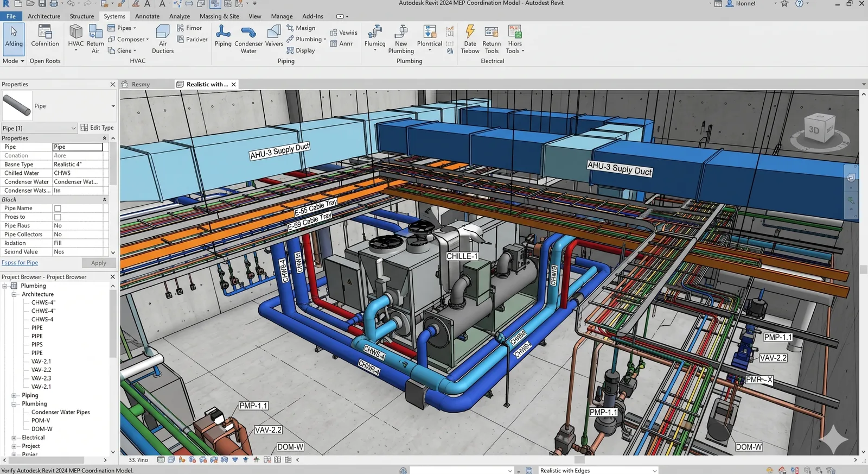Click the Undo arrow in quick access toolbar
This screenshot has height=474, width=868.
pyautogui.click(x=71, y=4)
